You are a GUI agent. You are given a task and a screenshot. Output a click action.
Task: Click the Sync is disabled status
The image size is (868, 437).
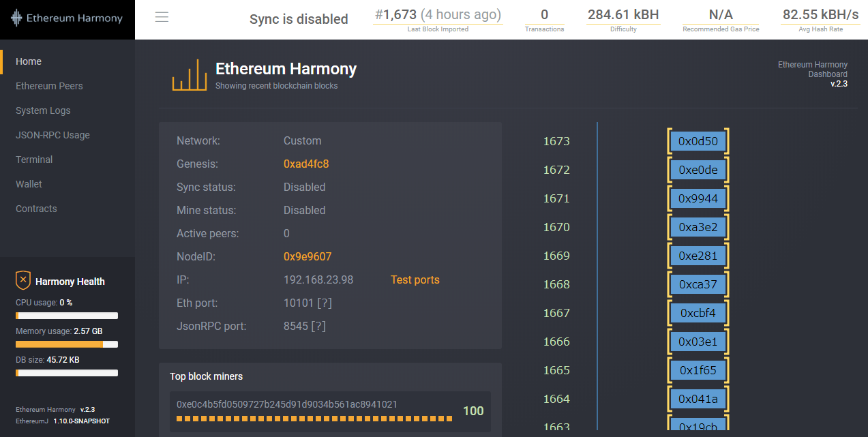click(x=299, y=19)
